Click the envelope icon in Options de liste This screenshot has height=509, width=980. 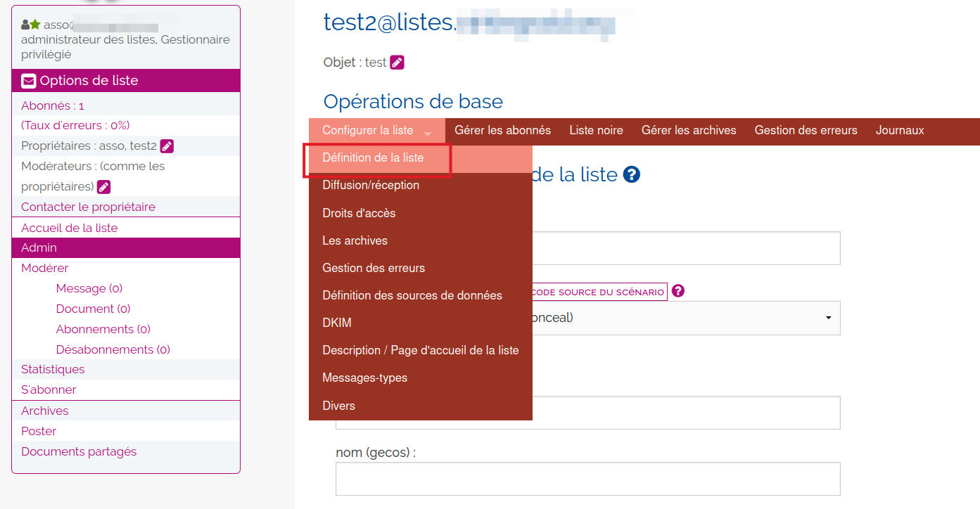coord(29,81)
